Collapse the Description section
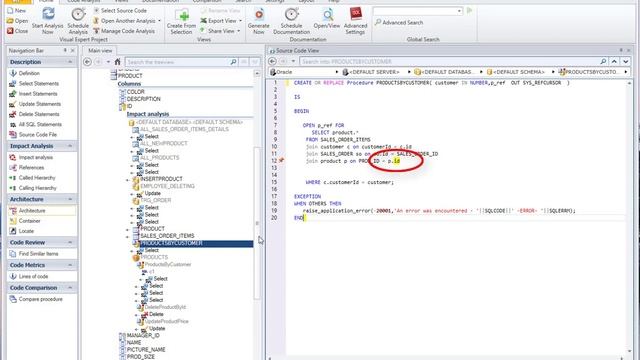 70,62
